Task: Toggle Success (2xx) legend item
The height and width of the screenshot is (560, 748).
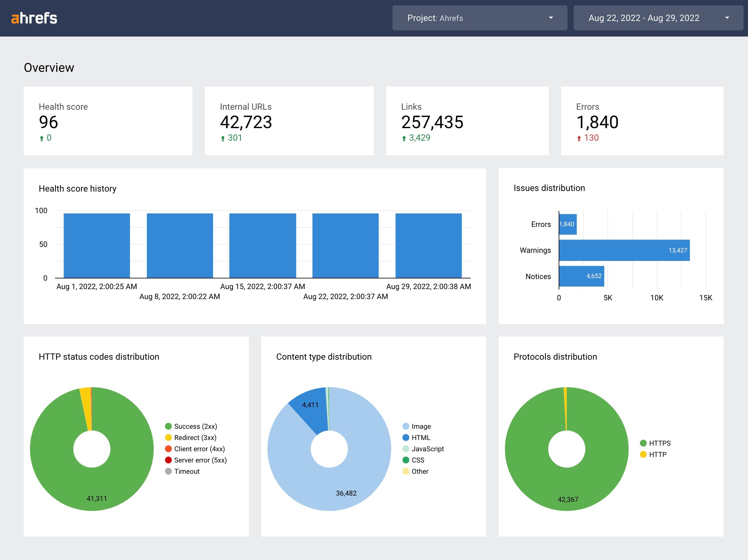Action: pyautogui.click(x=195, y=426)
